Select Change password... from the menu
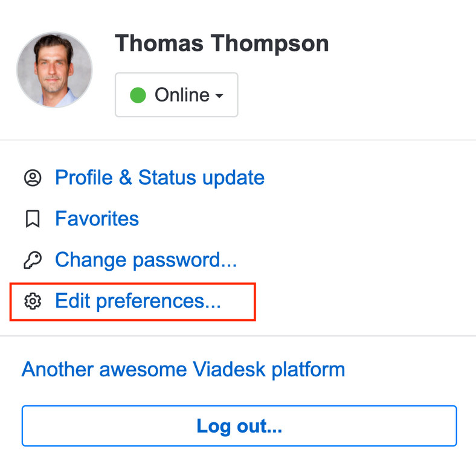Screen dimensions: 476x464 [146, 260]
